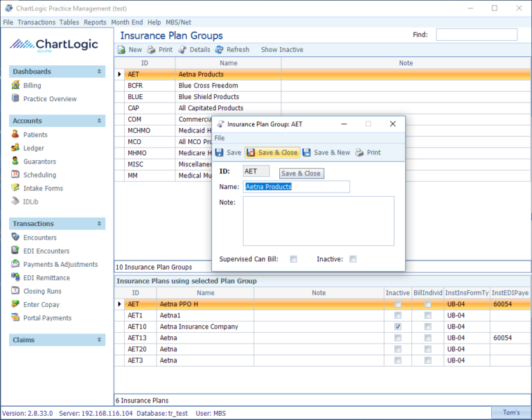Toggle BillIndivid checkbox for AET1 row
This screenshot has height=420, width=532.
point(428,315)
